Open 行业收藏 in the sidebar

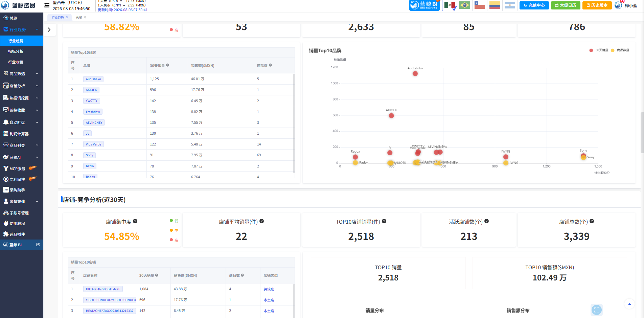click(22, 62)
